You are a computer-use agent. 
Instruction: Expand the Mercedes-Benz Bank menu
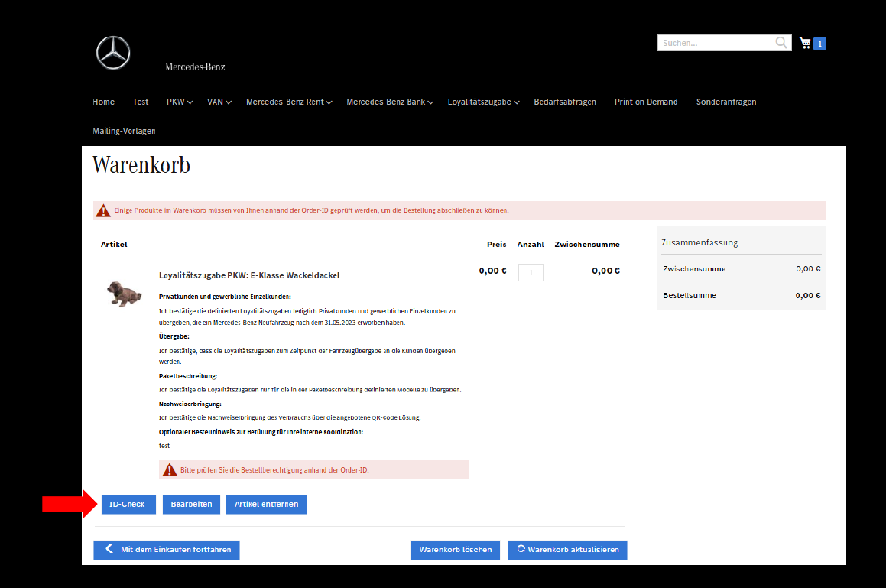coord(390,102)
